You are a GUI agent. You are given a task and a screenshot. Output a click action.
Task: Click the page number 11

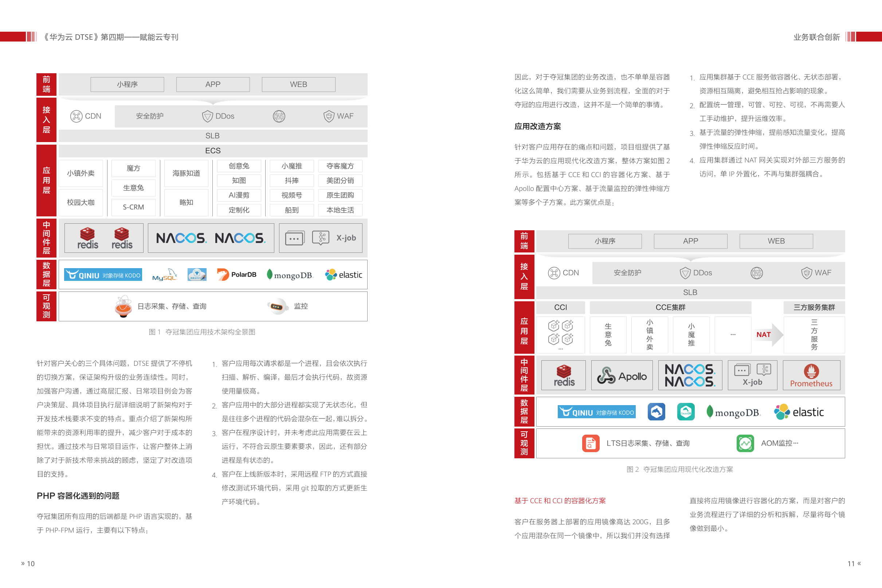(x=851, y=564)
